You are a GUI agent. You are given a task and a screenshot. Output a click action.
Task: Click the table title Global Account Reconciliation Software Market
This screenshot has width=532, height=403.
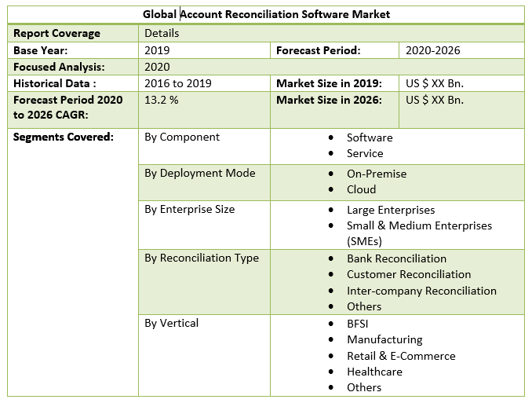(x=266, y=14)
